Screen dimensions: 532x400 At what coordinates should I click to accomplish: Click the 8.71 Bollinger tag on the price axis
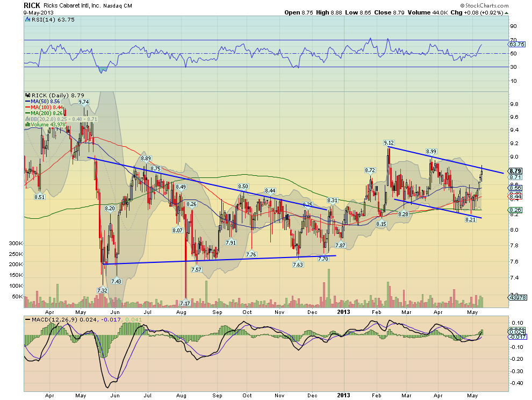pyautogui.click(x=515, y=177)
